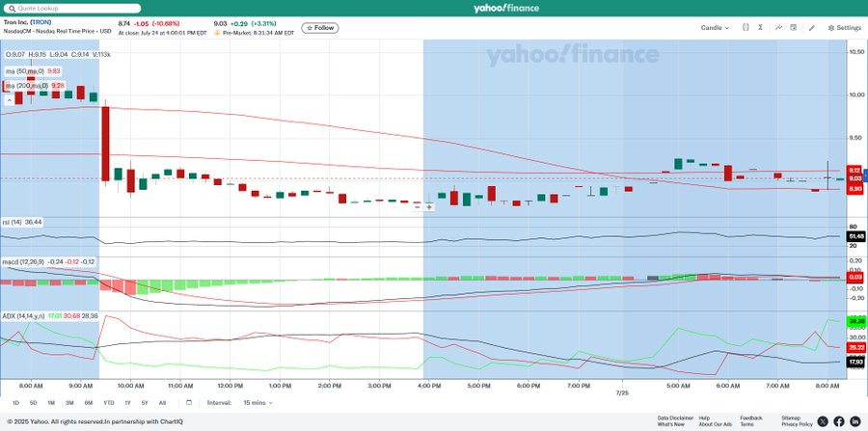Open Yahoo Finance LinkedIn icon
The height and width of the screenshot is (431, 868).
point(855,421)
